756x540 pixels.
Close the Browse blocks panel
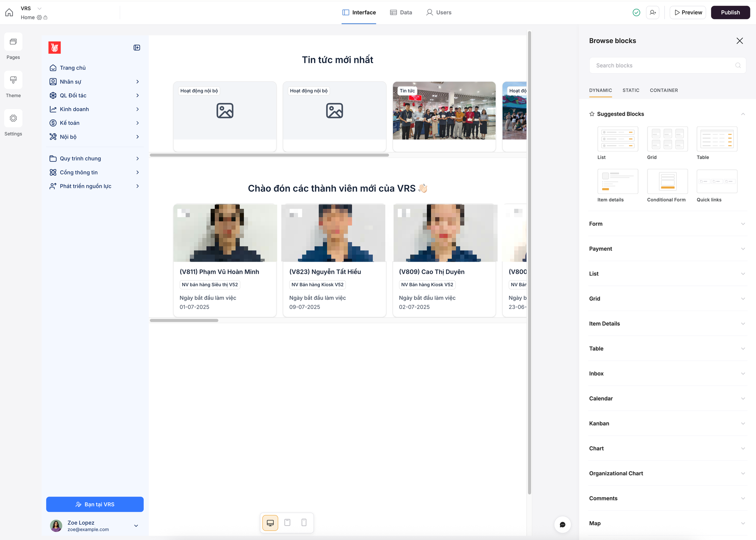point(740,41)
